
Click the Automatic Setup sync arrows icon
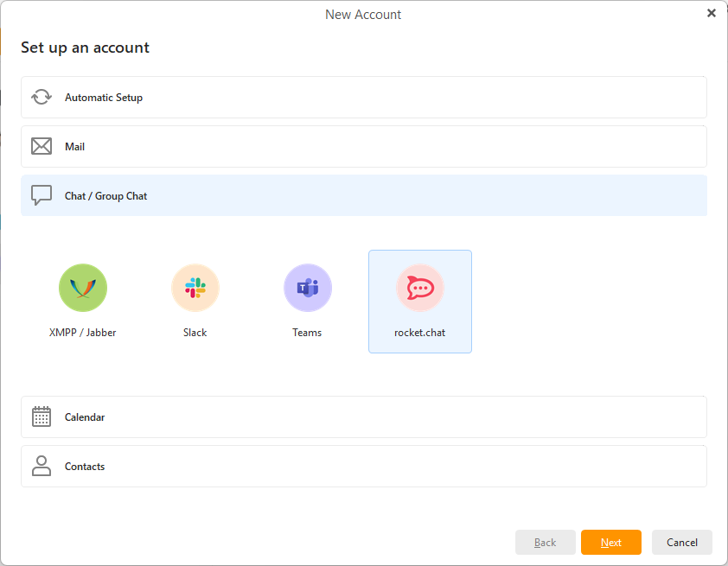[42, 98]
